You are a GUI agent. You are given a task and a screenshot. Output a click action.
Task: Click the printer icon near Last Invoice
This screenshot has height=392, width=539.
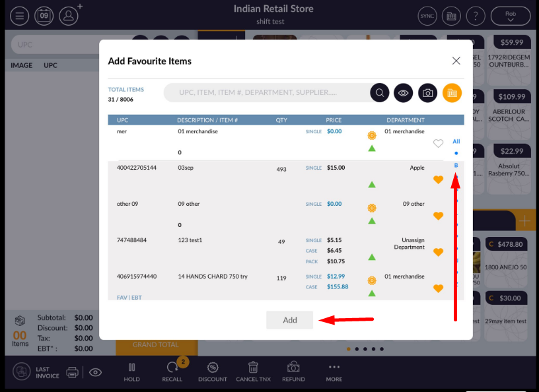coord(73,372)
